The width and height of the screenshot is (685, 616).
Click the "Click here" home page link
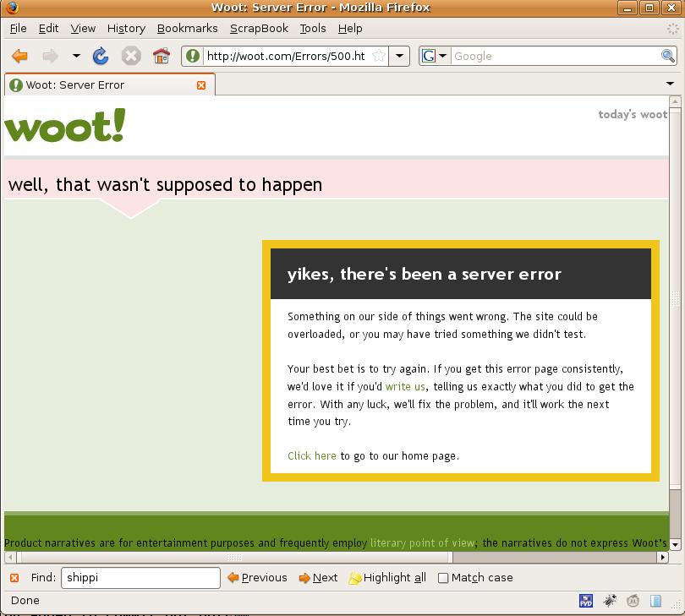312,455
